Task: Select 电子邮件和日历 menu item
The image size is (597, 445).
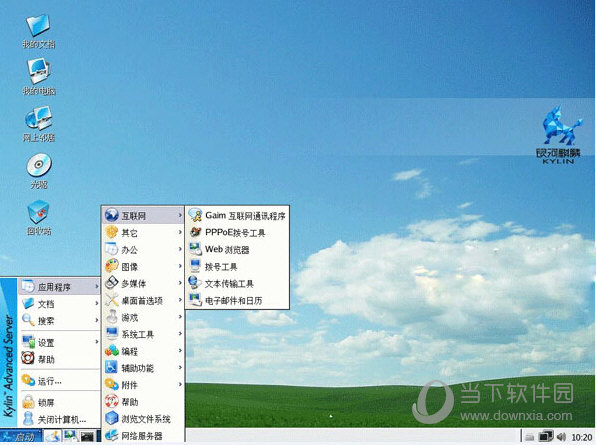Action: (237, 300)
